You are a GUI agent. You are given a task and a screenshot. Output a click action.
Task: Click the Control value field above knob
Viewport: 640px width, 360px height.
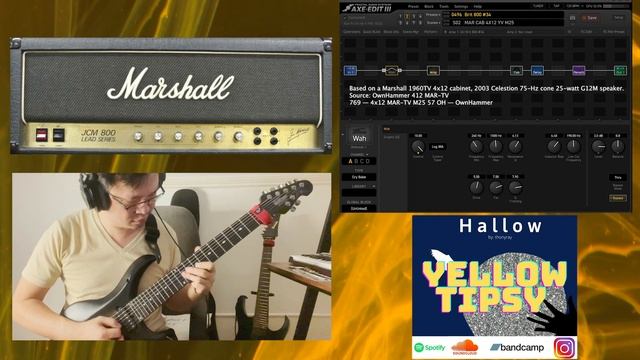(418, 136)
